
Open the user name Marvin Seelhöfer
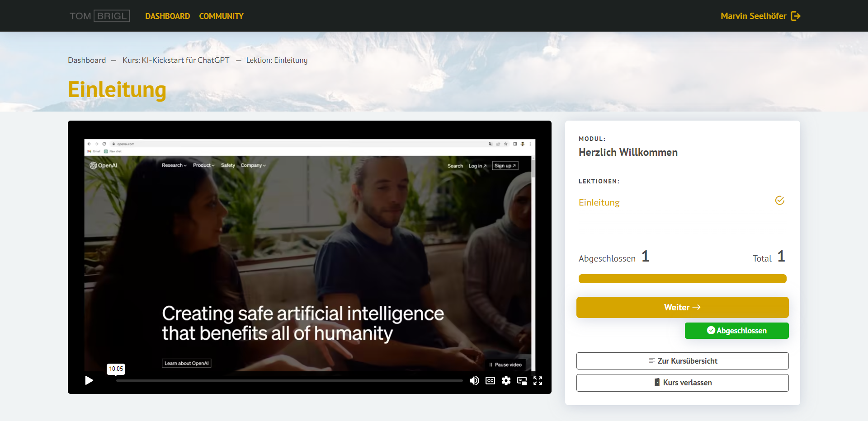tap(753, 16)
